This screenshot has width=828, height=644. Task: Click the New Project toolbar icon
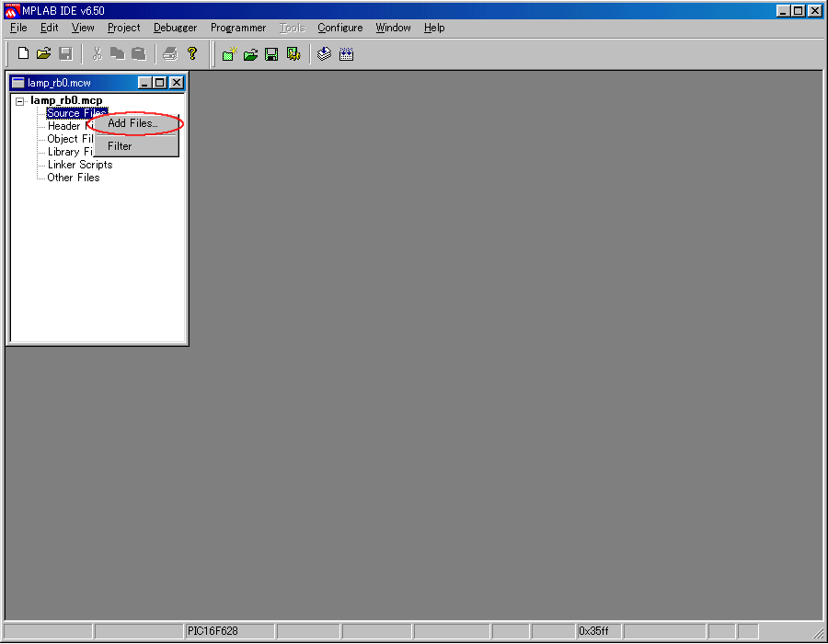[229, 54]
